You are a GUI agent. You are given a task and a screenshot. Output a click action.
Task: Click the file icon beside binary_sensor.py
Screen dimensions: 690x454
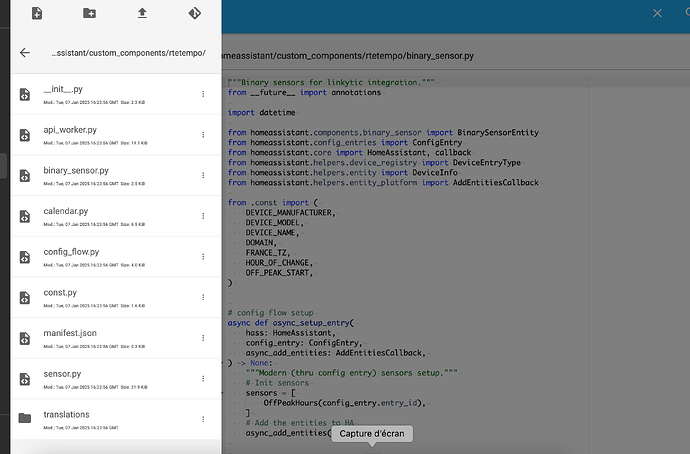coord(25,176)
